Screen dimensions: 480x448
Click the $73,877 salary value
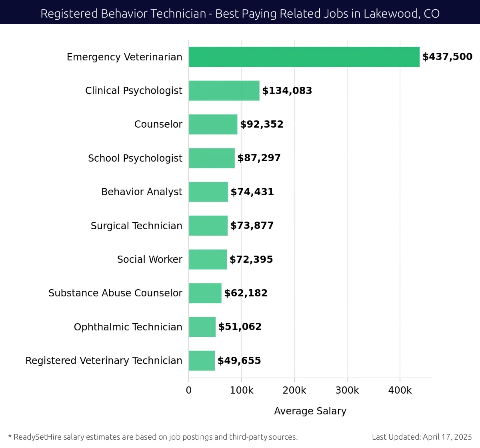coord(252,226)
